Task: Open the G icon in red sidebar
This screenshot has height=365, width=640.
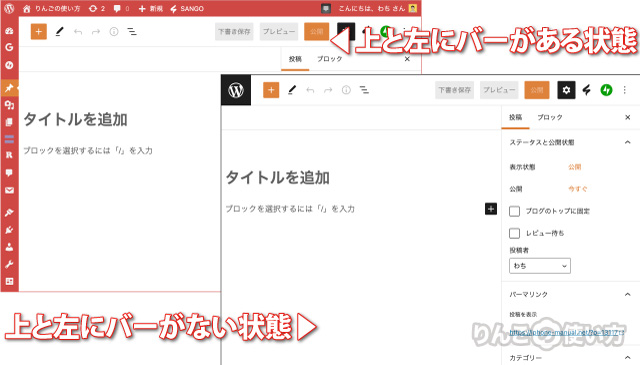Action: click(9, 47)
